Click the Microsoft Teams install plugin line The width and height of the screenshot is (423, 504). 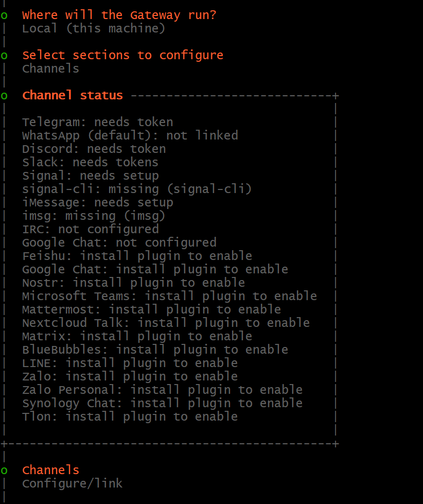coord(169,296)
